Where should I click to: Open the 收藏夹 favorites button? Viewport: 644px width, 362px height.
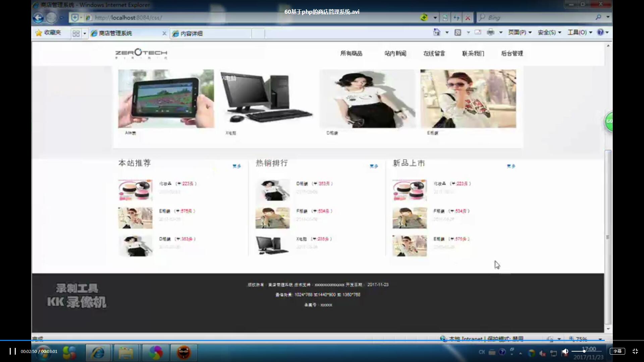[48, 33]
